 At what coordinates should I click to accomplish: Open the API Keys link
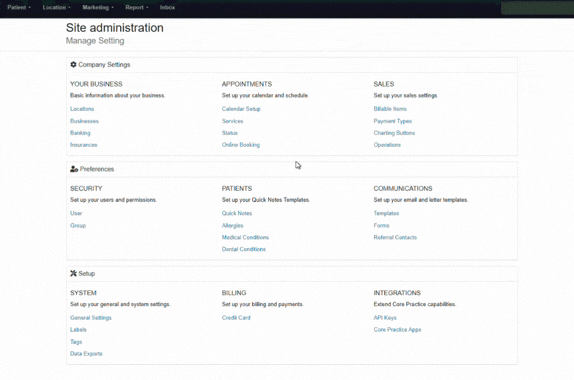coord(385,317)
